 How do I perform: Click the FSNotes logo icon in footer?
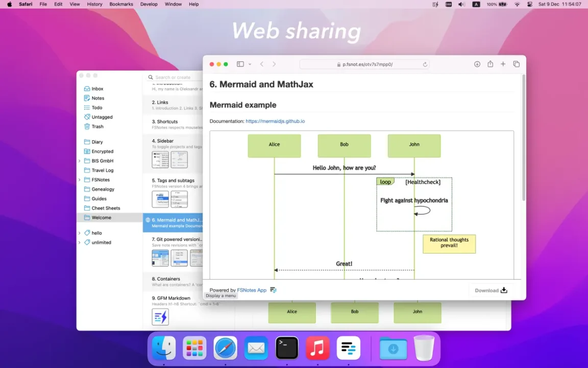click(273, 290)
